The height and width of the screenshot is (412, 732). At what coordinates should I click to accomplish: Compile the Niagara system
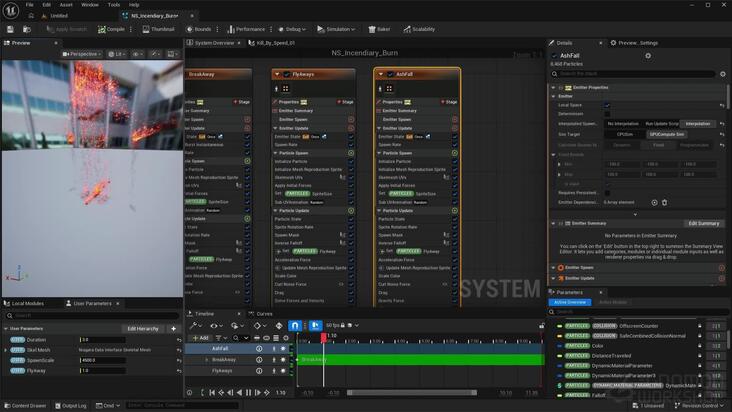click(111, 29)
